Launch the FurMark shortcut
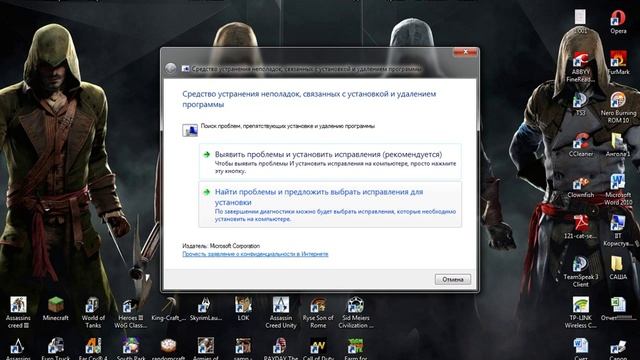Image resolution: width=640 pixels, height=360 pixels. tap(618, 63)
